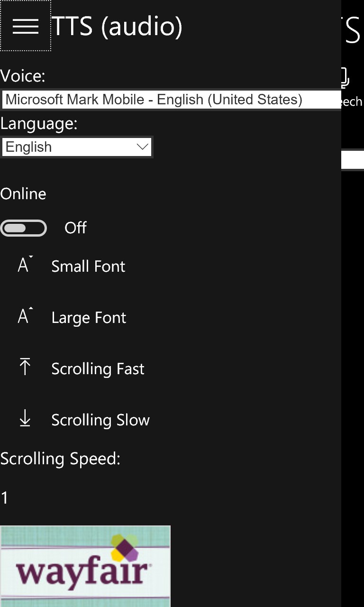The height and width of the screenshot is (607, 364).
Task: Open the Voice dropdown showing Microsoft Mark Mobile
Action: pos(171,100)
